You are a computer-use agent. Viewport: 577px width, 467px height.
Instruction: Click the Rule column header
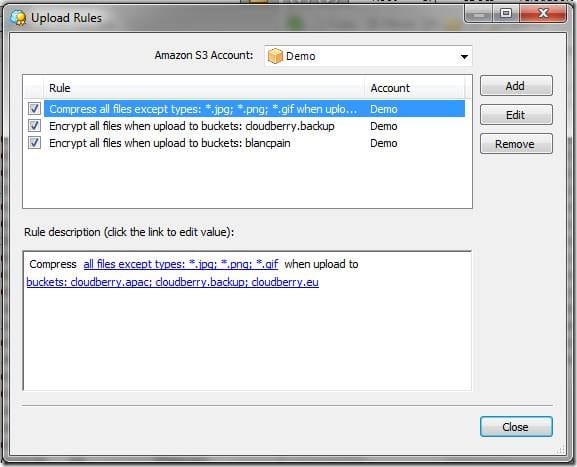click(x=204, y=88)
